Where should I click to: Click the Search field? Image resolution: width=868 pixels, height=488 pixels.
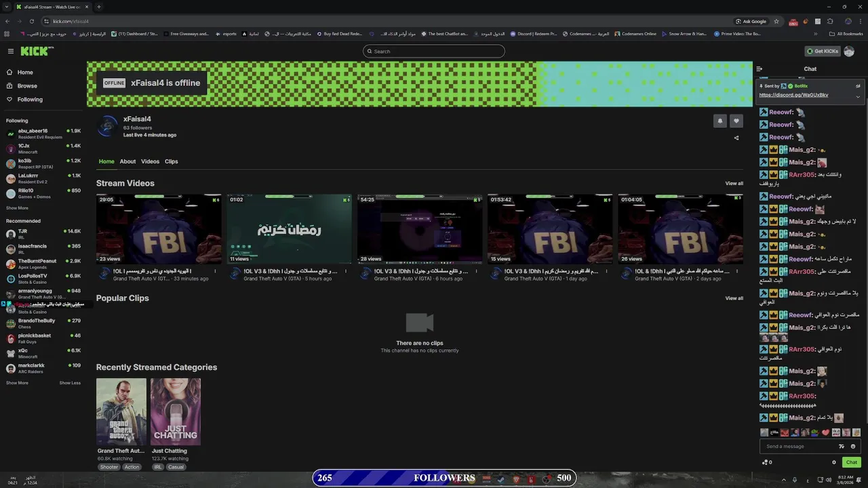[x=434, y=52]
